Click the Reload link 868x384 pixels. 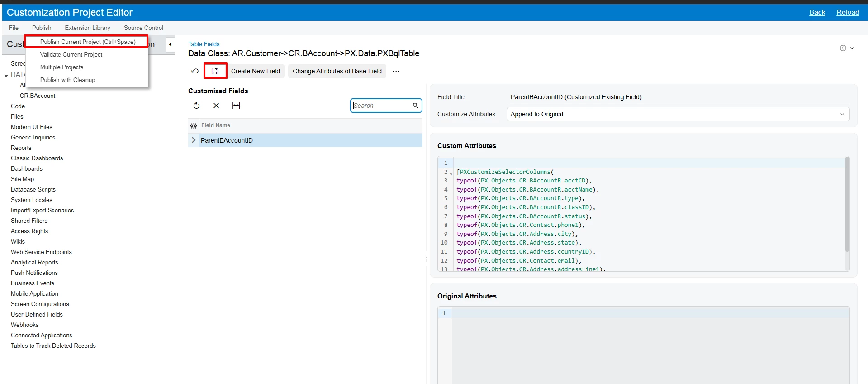(848, 12)
